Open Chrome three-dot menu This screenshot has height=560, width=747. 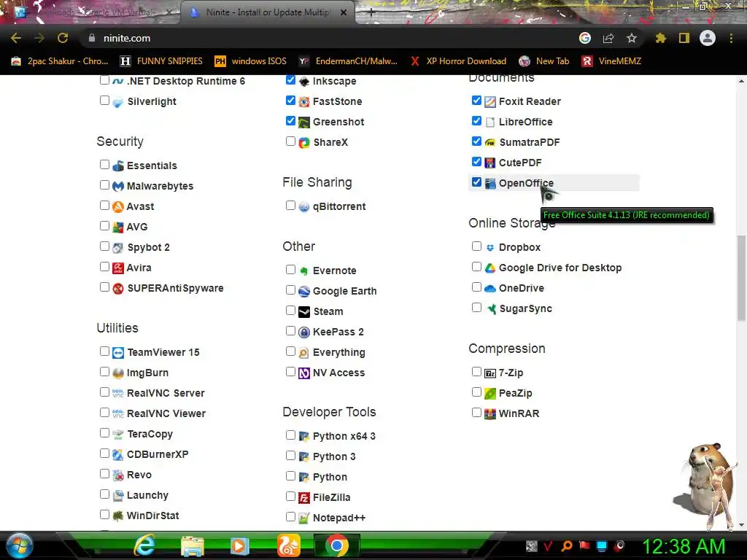click(731, 38)
